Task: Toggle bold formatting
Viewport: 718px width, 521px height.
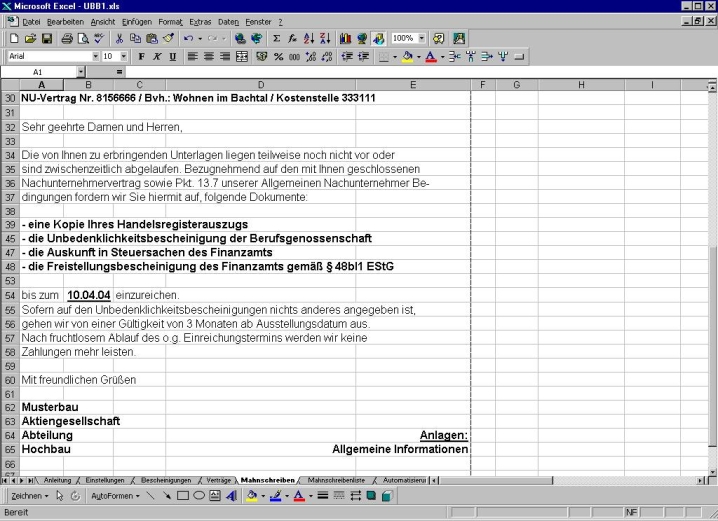Action: (x=141, y=57)
